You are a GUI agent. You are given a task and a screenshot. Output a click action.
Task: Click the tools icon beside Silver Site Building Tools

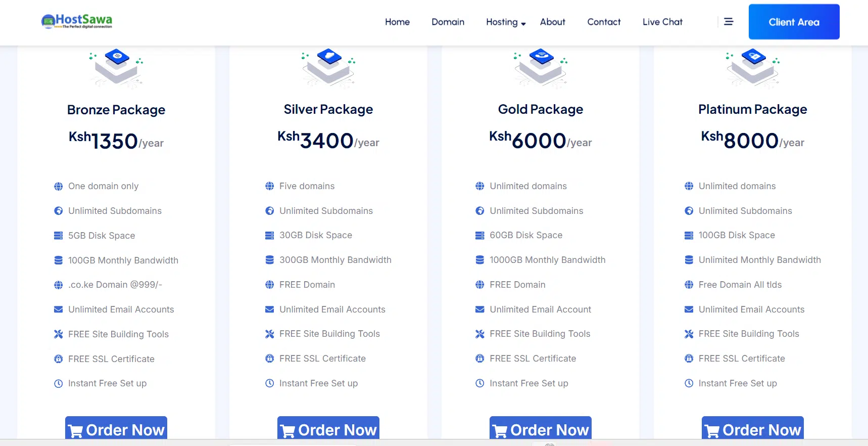pyautogui.click(x=270, y=334)
